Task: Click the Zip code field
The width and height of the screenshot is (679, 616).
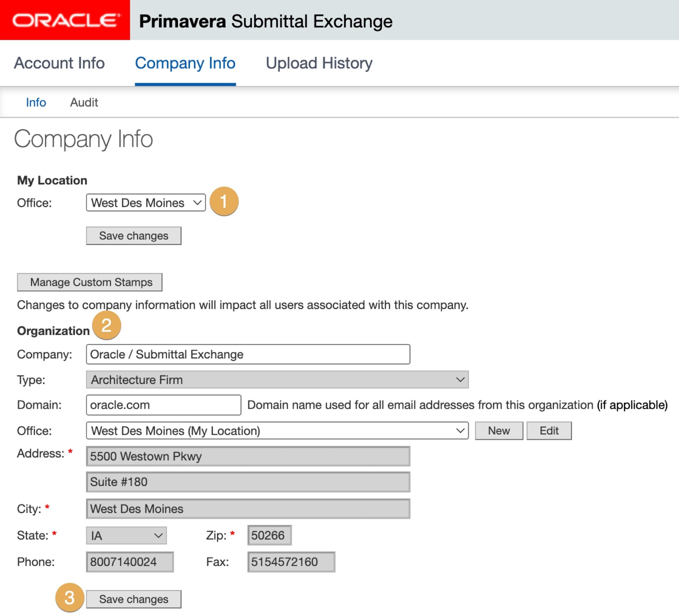Action: [269, 536]
